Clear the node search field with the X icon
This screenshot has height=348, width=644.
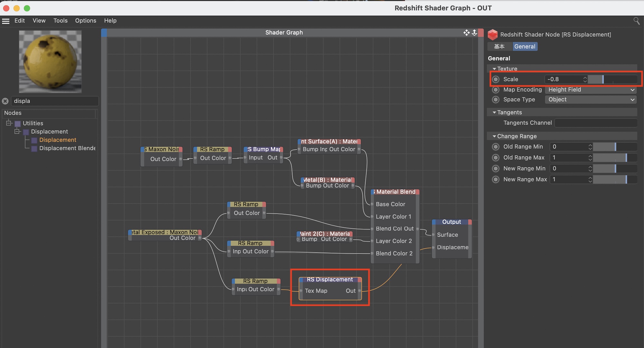click(x=5, y=101)
